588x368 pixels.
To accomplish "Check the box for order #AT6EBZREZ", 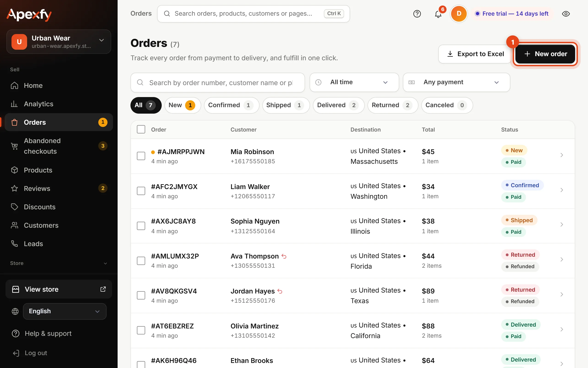I will coord(141,331).
